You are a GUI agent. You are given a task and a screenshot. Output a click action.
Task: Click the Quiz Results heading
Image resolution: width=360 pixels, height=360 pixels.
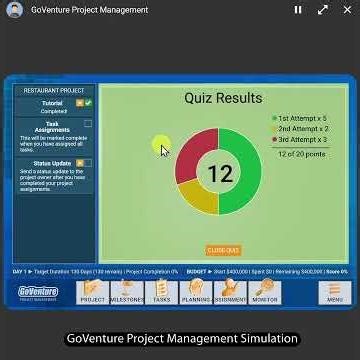[223, 98]
